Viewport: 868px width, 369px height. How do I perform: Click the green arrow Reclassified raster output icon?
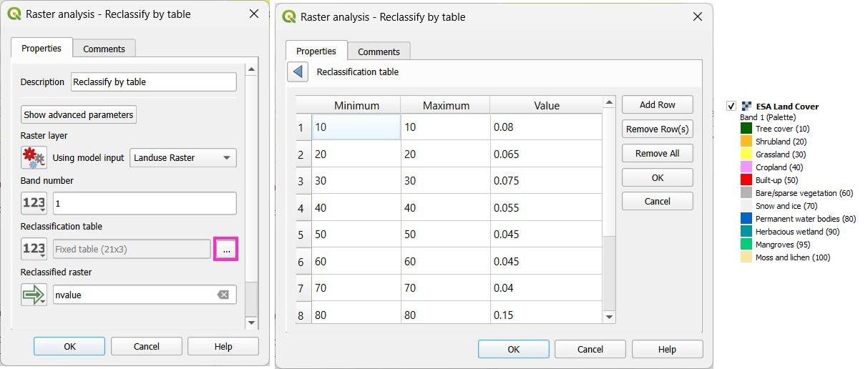34,295
